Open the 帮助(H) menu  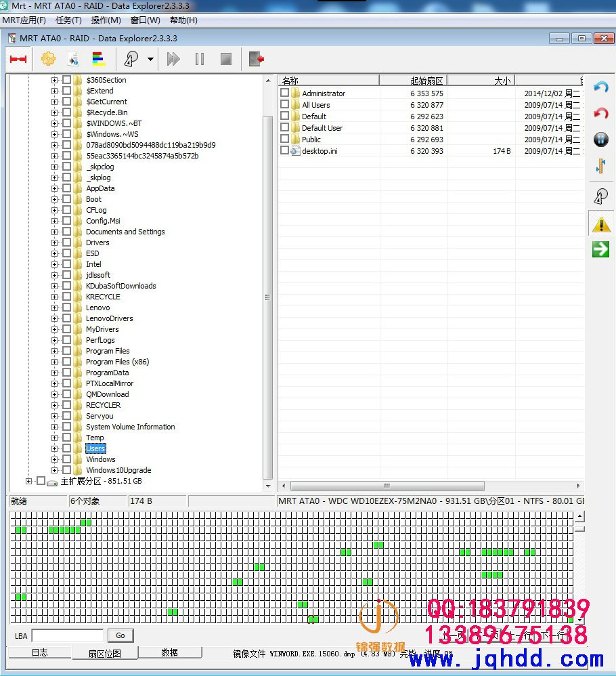tap(183, 20)
